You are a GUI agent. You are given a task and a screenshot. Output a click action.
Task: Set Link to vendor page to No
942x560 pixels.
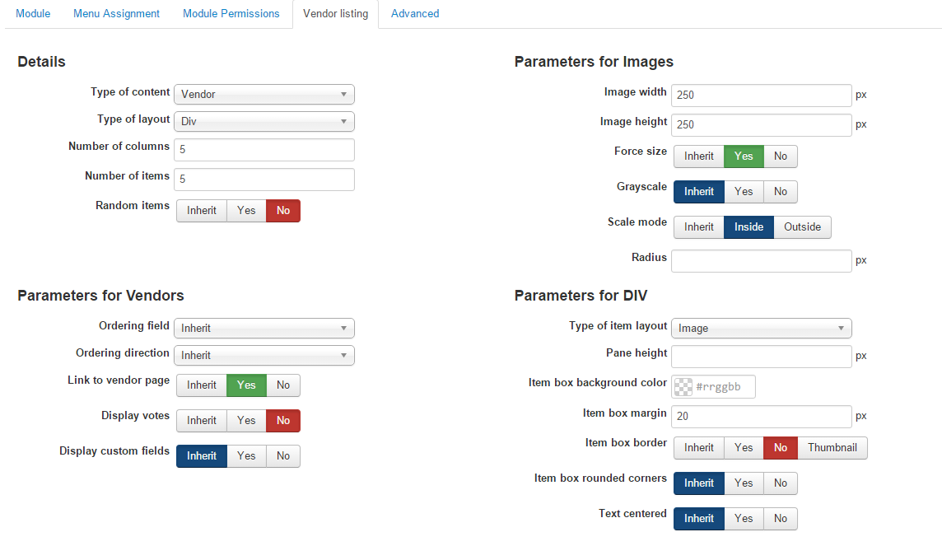[x=283, y=385]
